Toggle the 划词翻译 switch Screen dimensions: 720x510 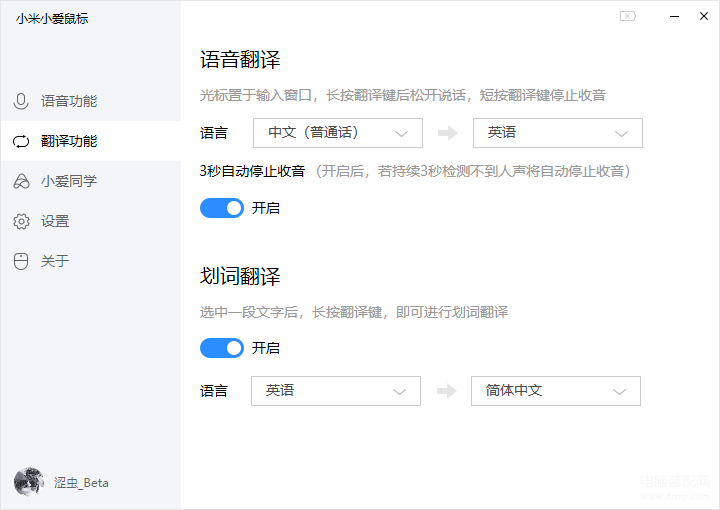[x=222, y=348]
